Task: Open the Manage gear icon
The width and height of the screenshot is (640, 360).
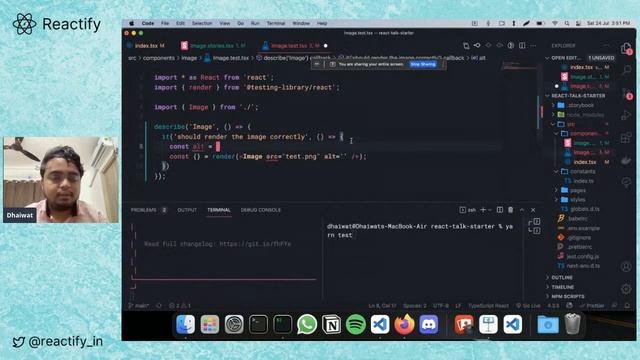Action: click(x=626, y=289)
